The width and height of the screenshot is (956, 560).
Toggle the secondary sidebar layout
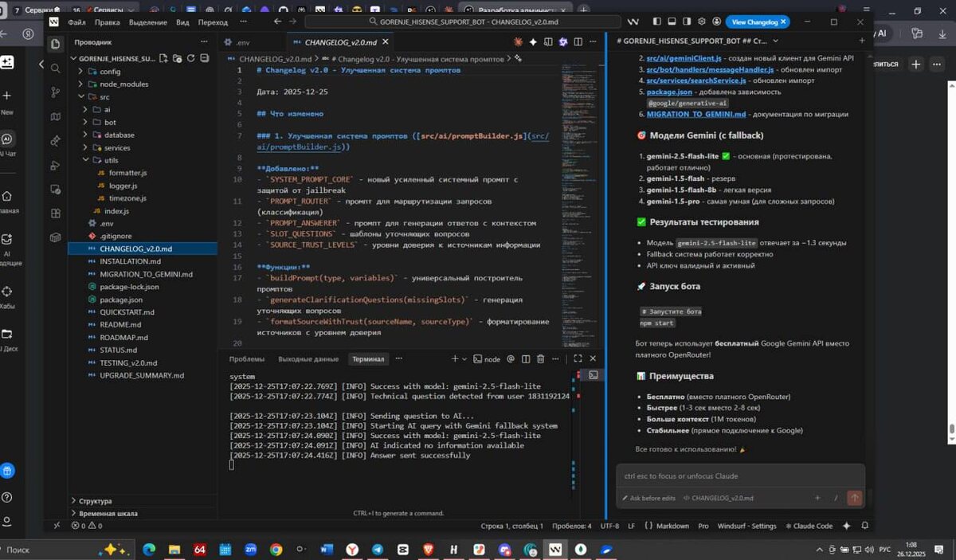pyautogui.click(x=688, y=22)
